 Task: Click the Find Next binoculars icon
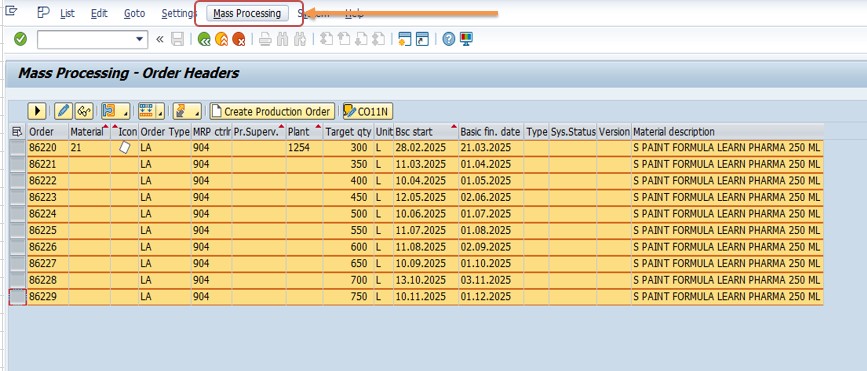coord(300,39)
